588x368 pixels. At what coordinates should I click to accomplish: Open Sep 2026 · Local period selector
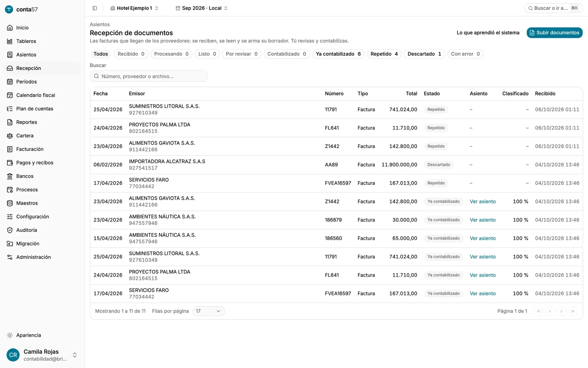tap(201, 8)
